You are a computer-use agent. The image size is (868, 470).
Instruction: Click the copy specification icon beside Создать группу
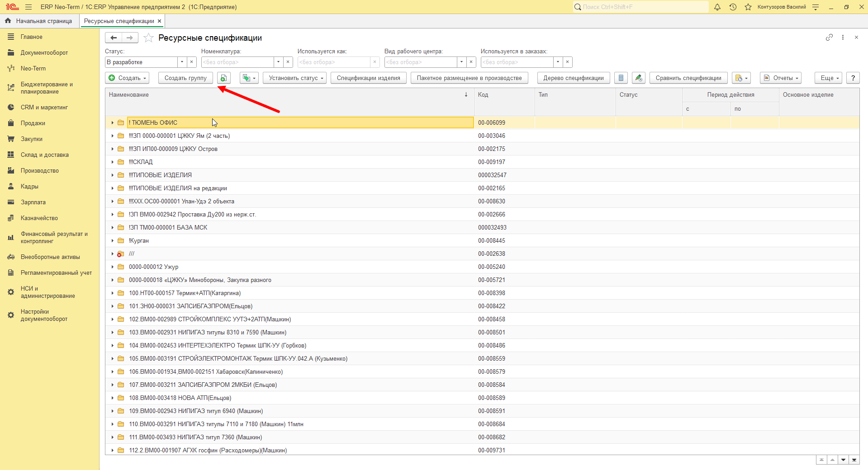(x=223, y=78)
